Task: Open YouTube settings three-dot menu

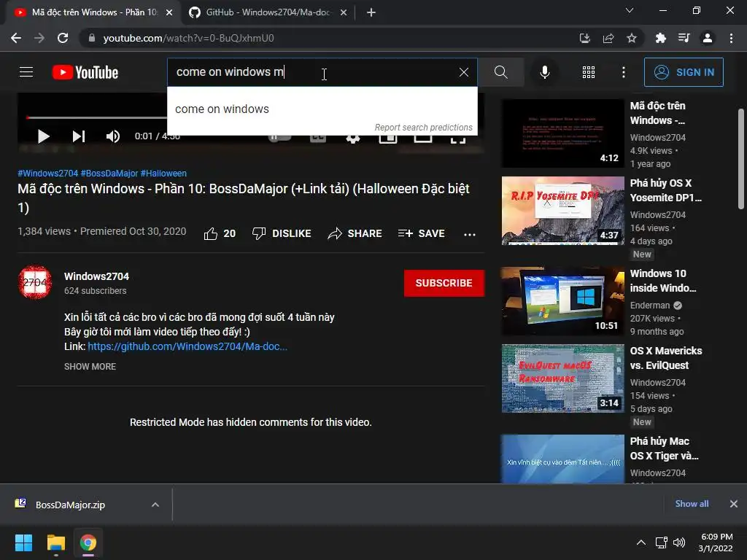Action: pyautogui.click(x=623, y=72)
